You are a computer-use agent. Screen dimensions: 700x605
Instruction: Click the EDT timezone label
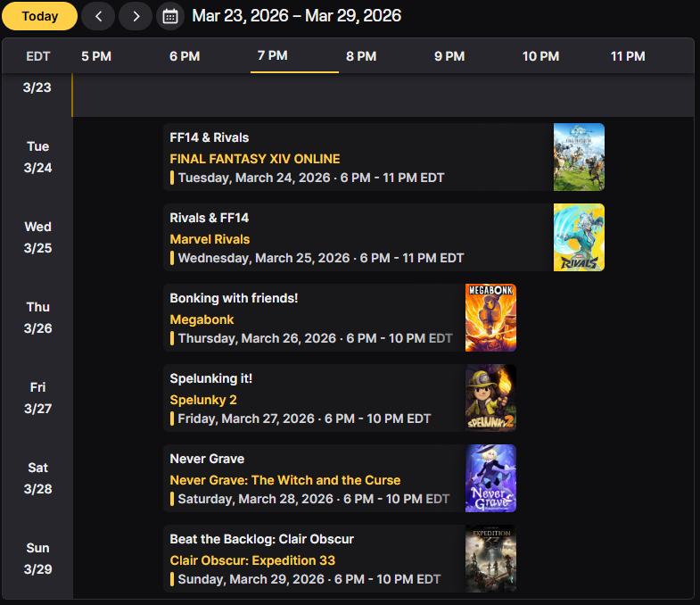38,56
